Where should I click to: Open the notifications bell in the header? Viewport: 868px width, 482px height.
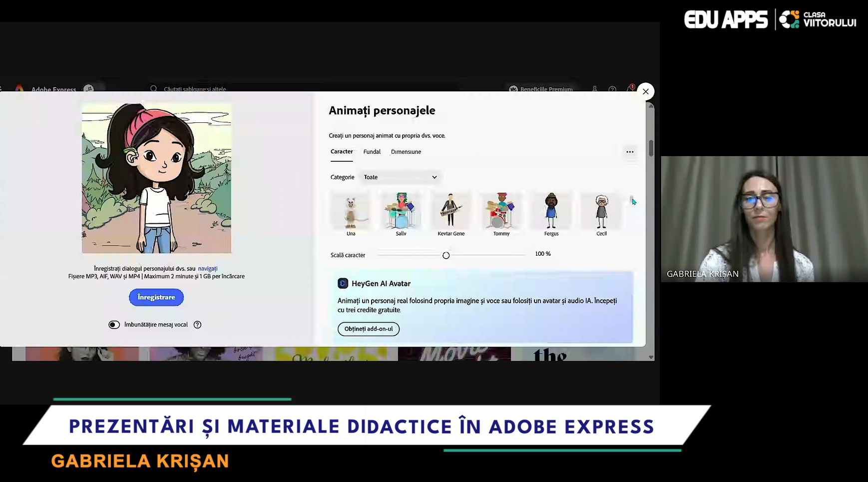coord(630,89)
